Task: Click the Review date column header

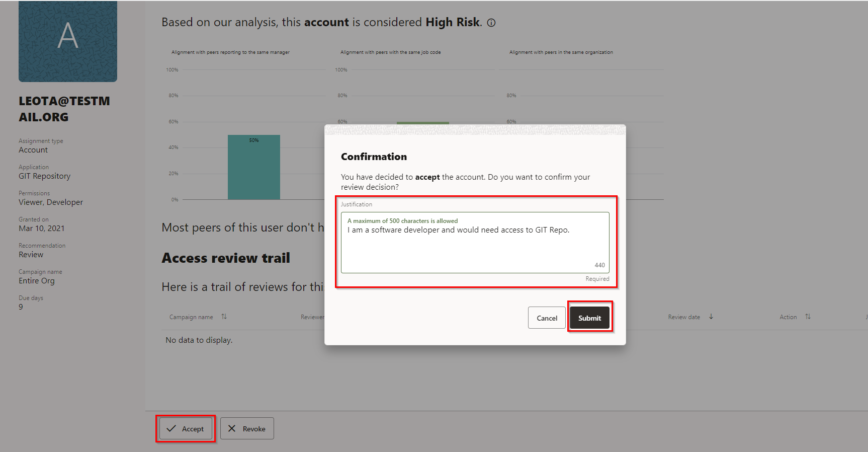Action: click(x=684, y=317)
